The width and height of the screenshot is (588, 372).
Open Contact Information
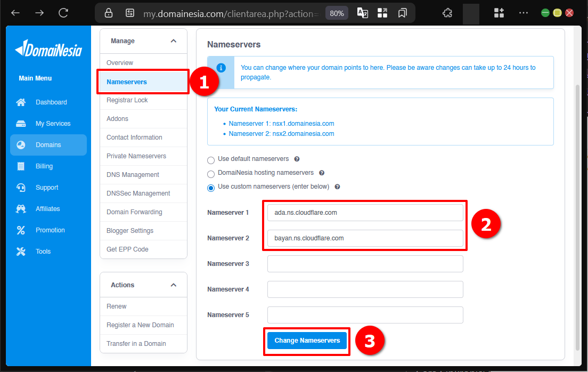pyautogui.click(x=143, y=138)
